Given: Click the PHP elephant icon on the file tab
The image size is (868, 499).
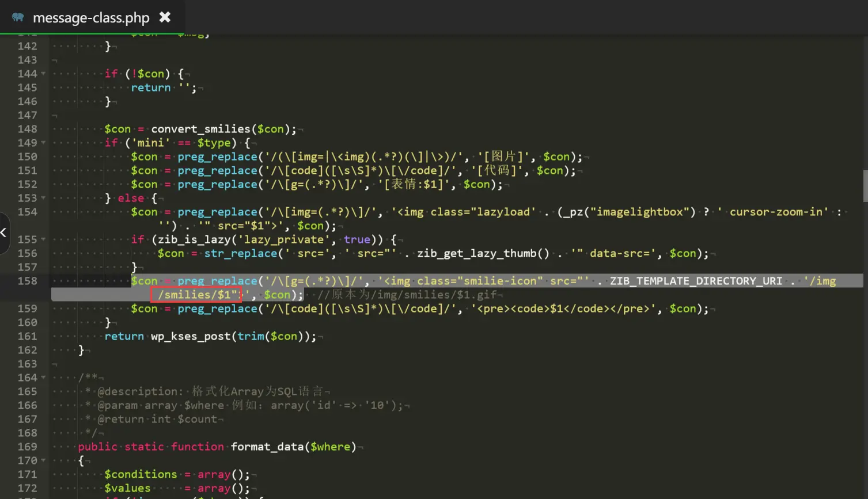Looking at the screenshot, I should click(18, 17).
